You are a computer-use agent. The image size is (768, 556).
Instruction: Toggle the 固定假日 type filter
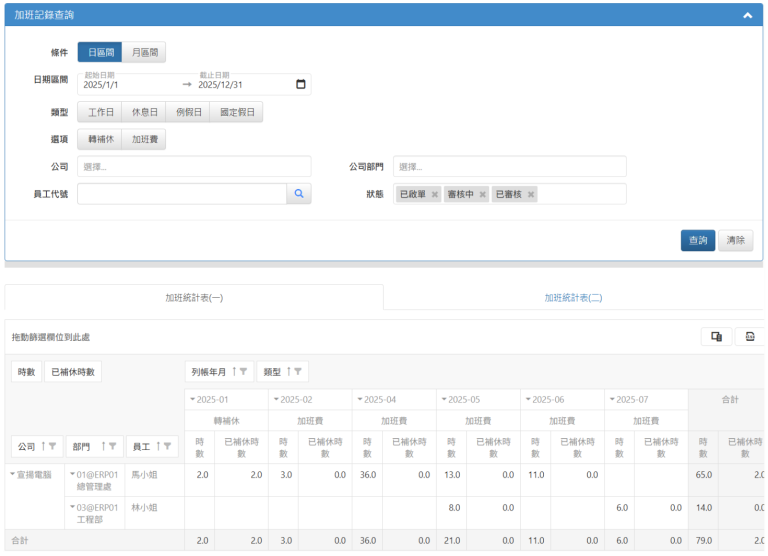coord(236,112)
